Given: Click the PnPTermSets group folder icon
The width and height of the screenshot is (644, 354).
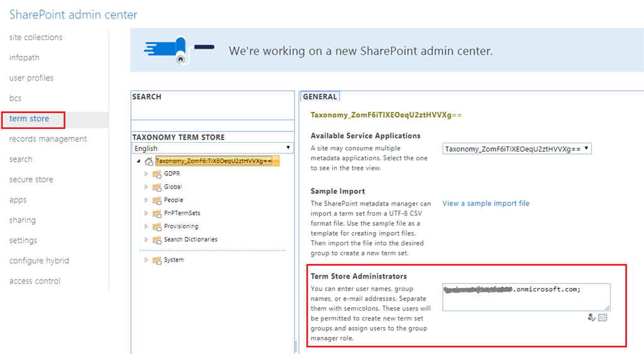Looking at the screenshot, I should click(x=157, y=214).
